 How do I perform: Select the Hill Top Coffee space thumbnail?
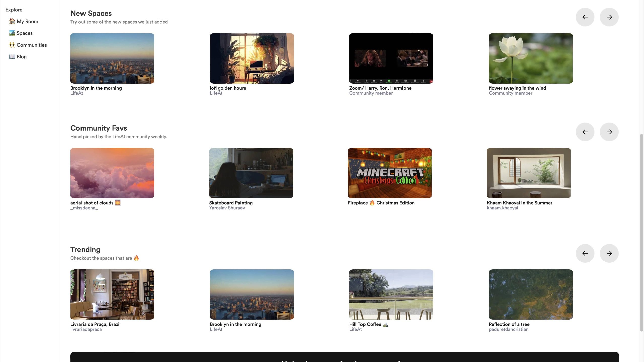391,295
